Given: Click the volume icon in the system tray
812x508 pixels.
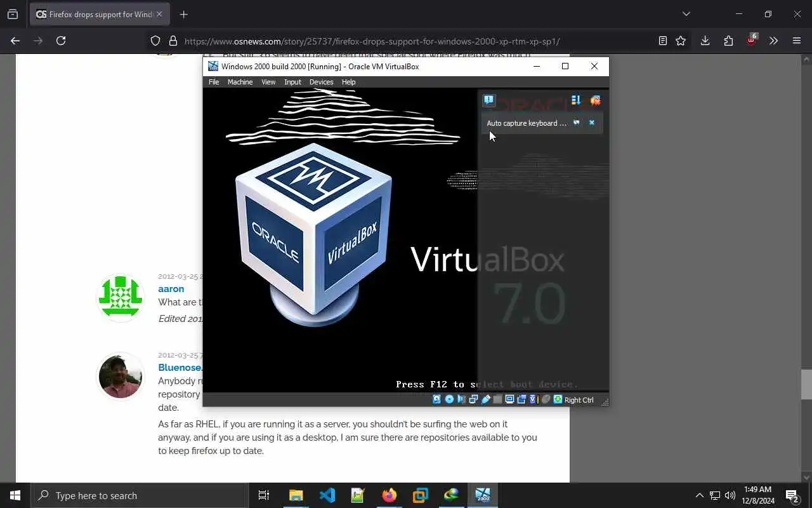Looking at the screenshot, I should point(730,495).
